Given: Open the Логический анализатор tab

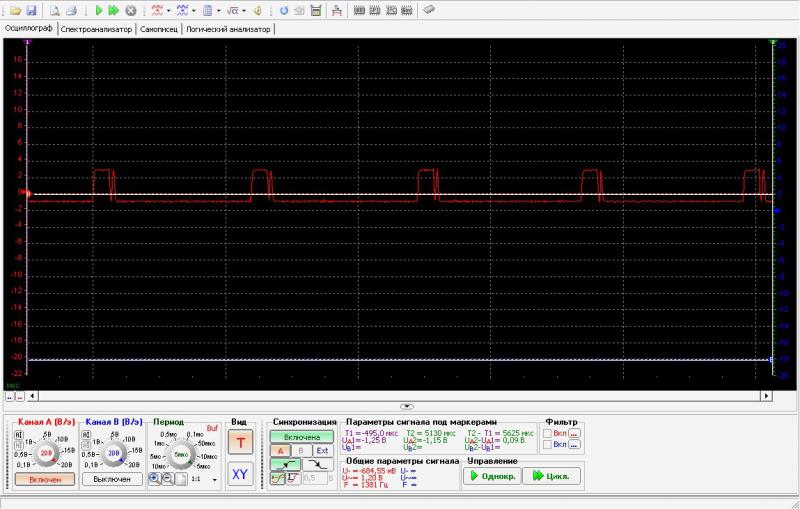Looking at the screenshot, I should pos(228,29).
